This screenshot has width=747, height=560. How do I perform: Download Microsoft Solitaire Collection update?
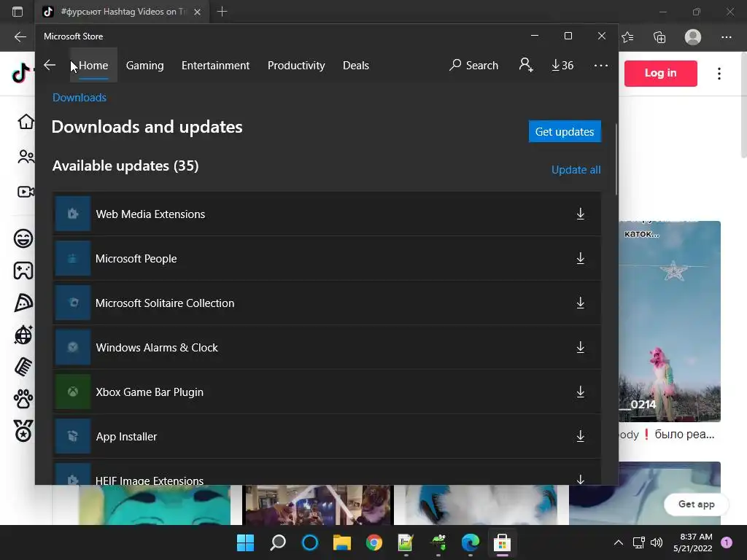tap(580, 303)
